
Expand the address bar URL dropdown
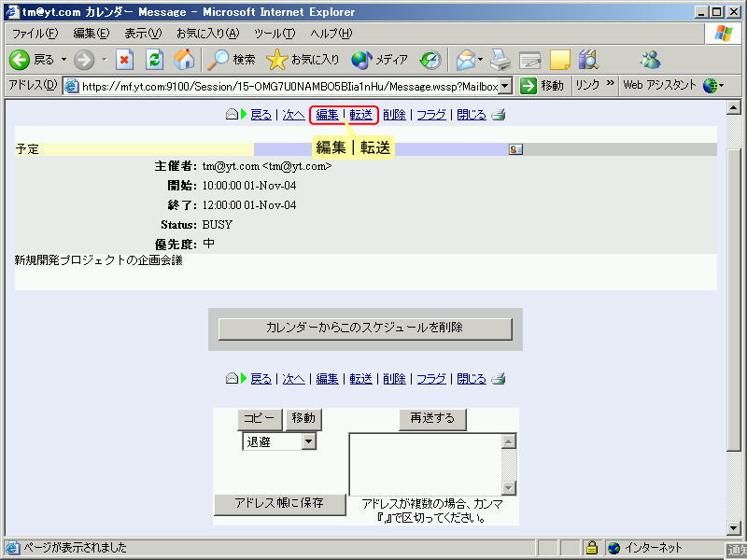click(505, 86)
